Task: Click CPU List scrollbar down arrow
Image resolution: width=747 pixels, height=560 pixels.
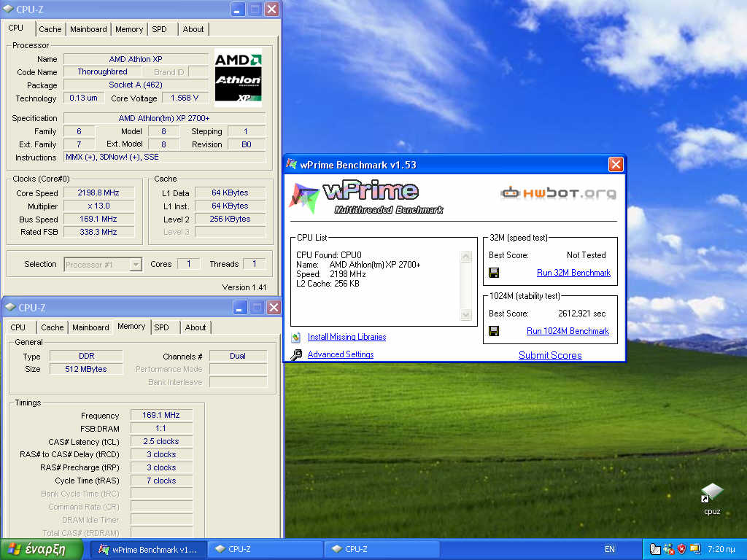Action: pyautogui.click(x=466, y=315)
